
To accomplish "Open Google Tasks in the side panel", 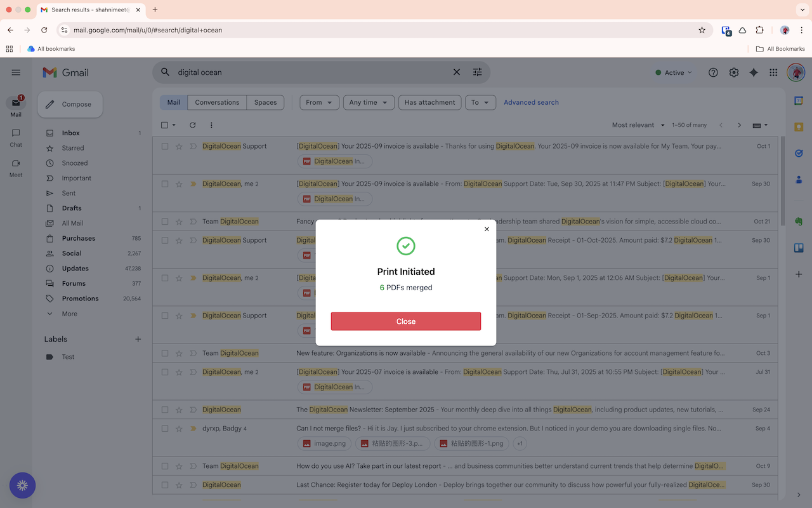I will 799,152.
